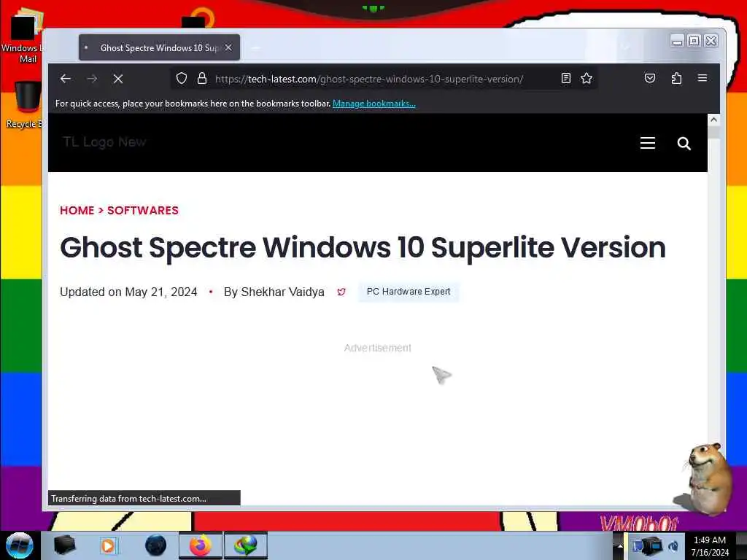This screenshot has height=560, width=747.
Task: Click the taskbar clock showing 1:49 AM
Action: click(710, 546)
